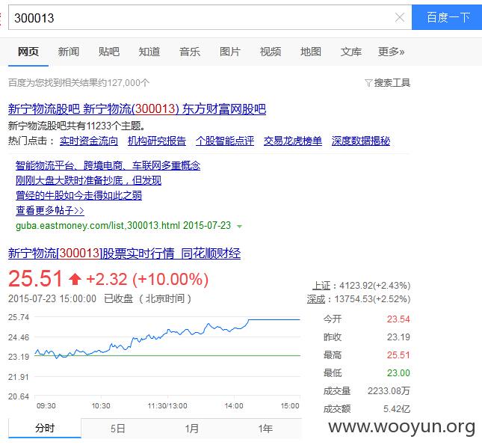Image resolution: width=482 pixels, height=448 pixels.
Task: Click the result count text 约127,000个
Action: tap(123, 83)
